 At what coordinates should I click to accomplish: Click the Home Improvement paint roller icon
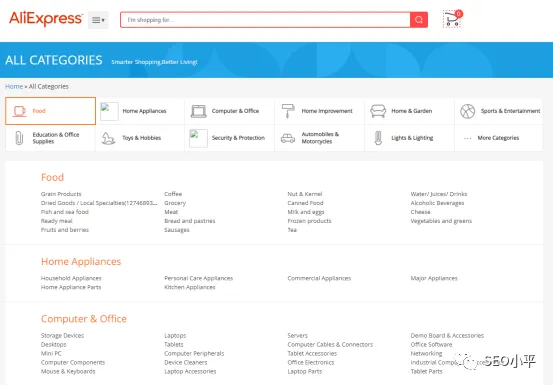click(x=288, y=111)
